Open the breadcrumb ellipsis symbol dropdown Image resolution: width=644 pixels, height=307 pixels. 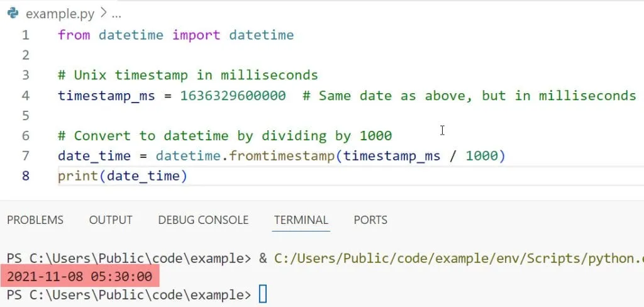pyautogui.click(x=114, y=13)
